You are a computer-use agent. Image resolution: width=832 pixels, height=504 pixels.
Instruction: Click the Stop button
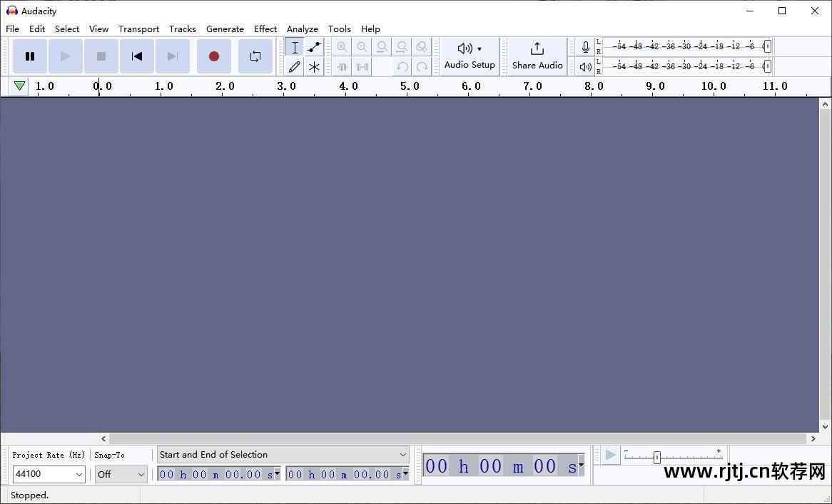(x=101, y=56)
